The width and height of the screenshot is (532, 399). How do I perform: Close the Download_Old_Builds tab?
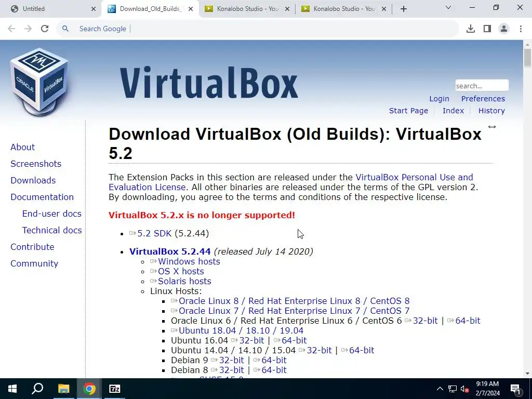coord(191,9)
